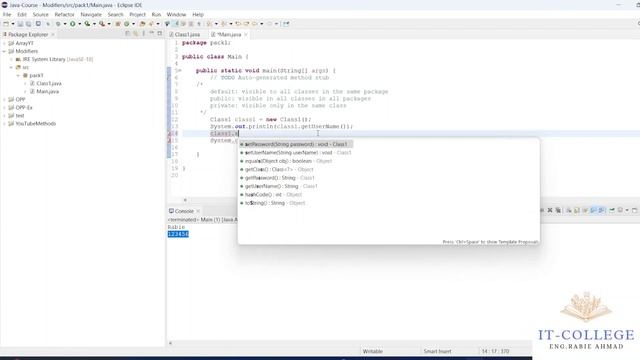Open the Run menu

pos(156,14)
